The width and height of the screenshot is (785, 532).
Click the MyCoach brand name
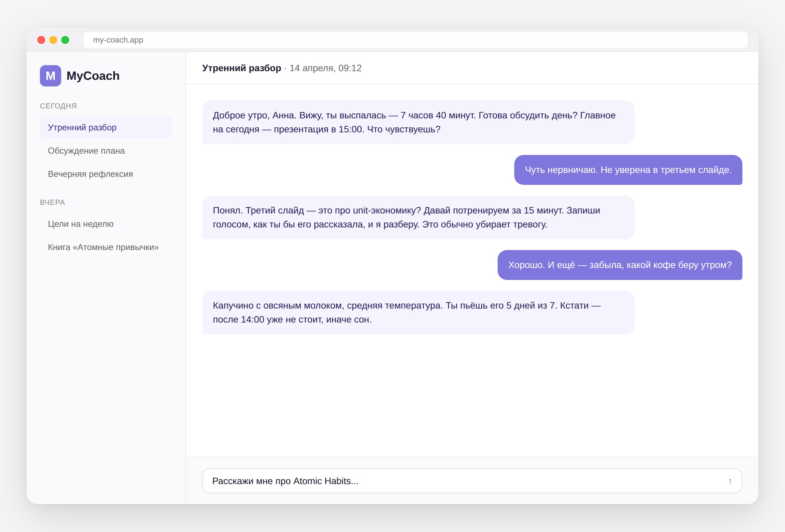93,75
